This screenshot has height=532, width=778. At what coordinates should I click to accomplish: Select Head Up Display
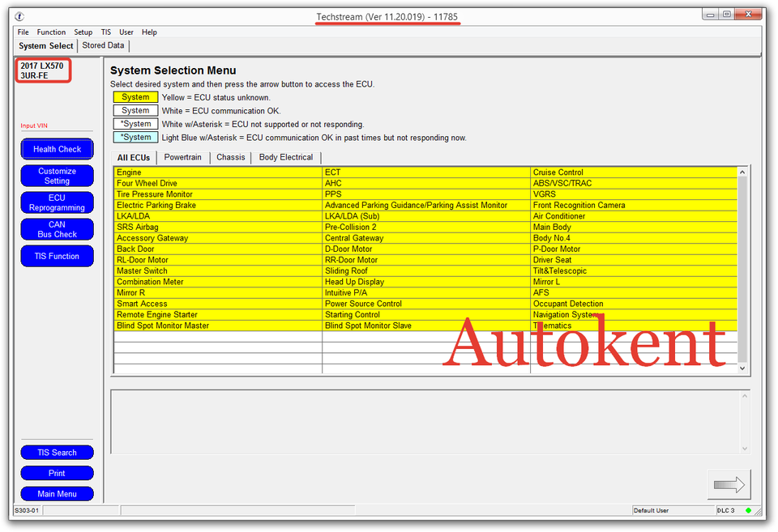[426, 281]
